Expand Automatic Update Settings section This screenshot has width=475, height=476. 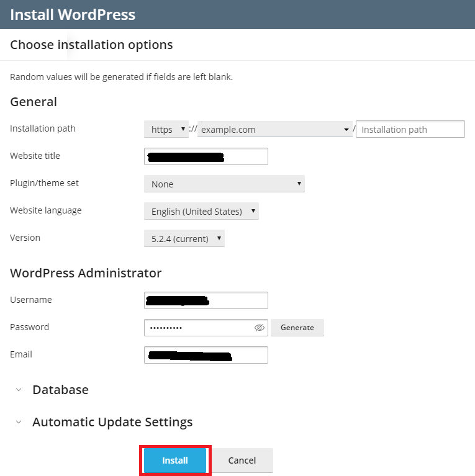[112, 422]
